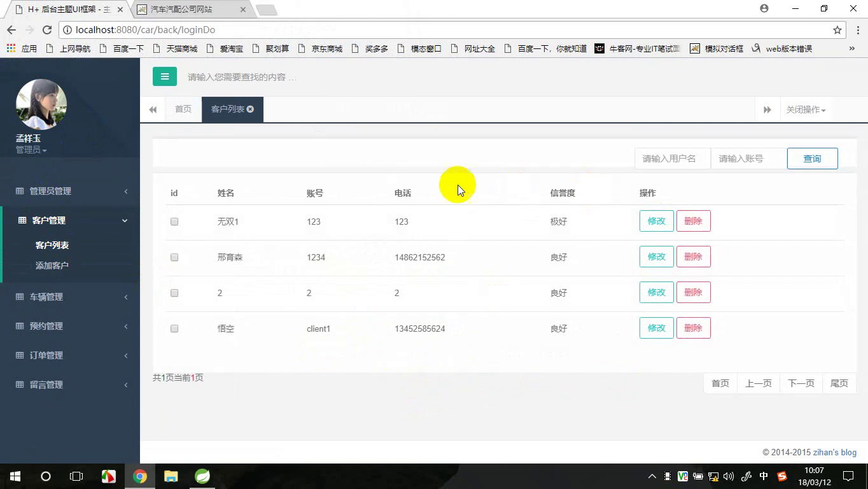Screen dimensions: 868x489
Task: Click 删除 for customer 无双1
Action: pyautogui.click(x=693, y=221)
